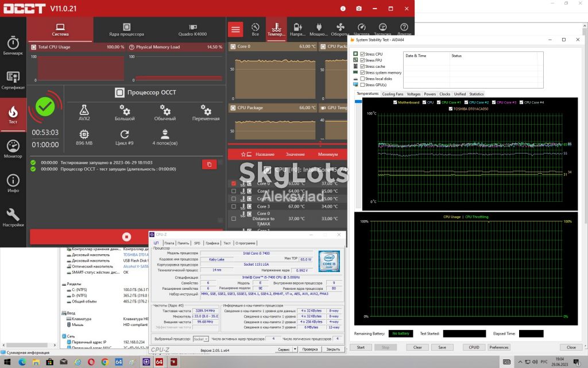This screenshot has width=588, height=368.
Task: Show hidden system tray icons chevron
Action: click(520, 362)
